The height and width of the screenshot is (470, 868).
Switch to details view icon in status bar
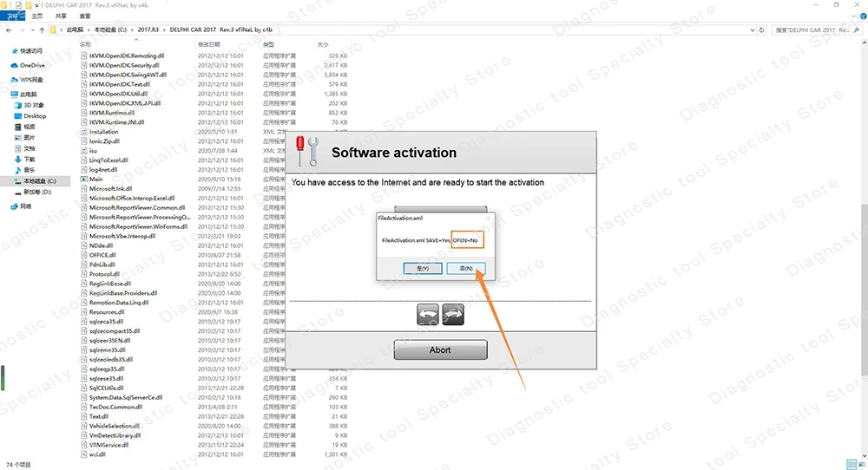point(852,465)
